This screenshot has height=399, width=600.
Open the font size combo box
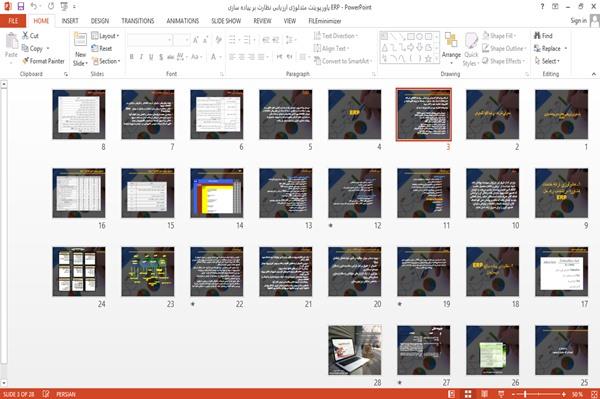coord(181,40)
